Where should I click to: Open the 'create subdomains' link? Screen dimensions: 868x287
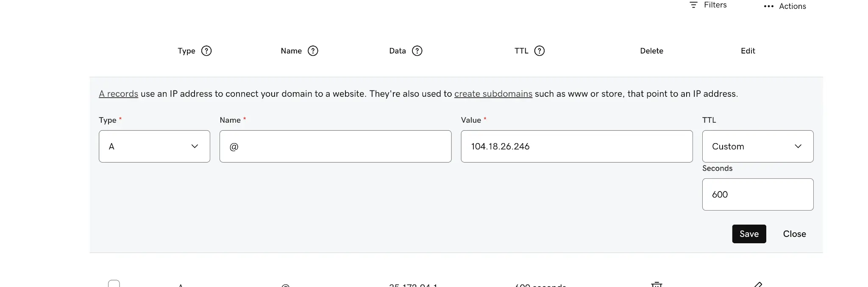click(493, 94)
